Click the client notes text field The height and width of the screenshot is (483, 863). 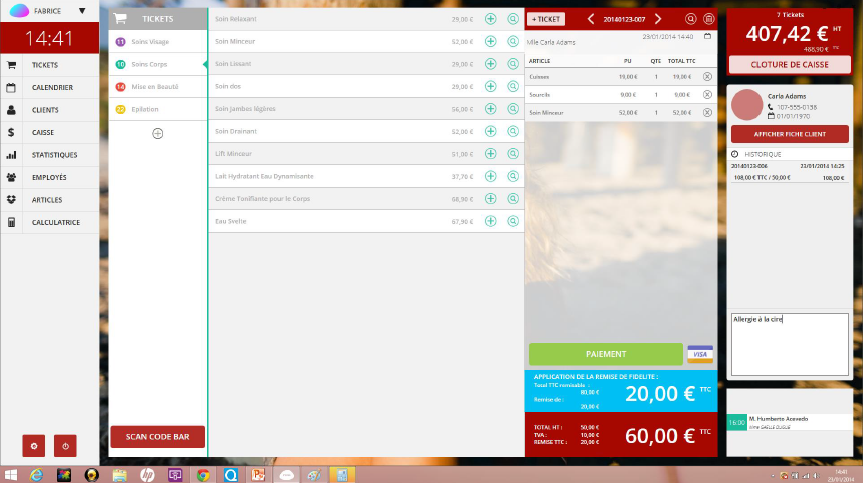click(x=789, y=345)
